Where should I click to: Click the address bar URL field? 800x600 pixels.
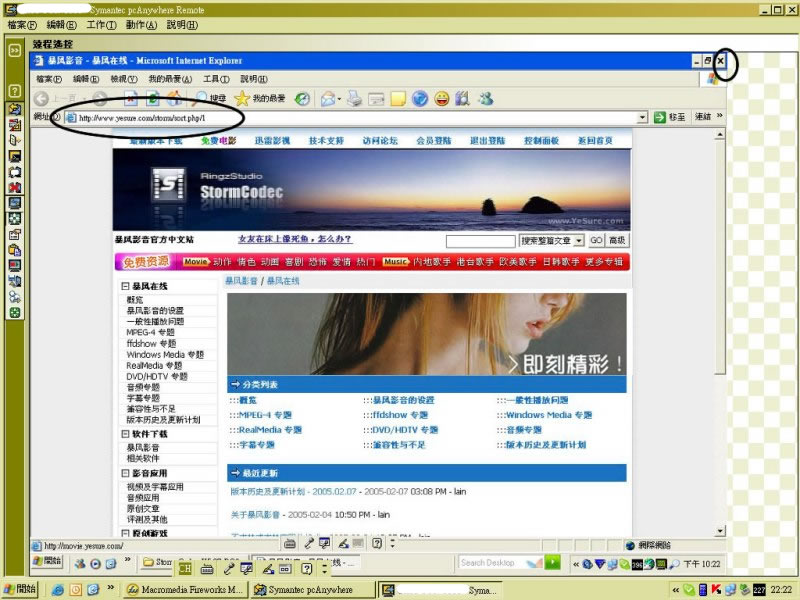coord(356,118)
